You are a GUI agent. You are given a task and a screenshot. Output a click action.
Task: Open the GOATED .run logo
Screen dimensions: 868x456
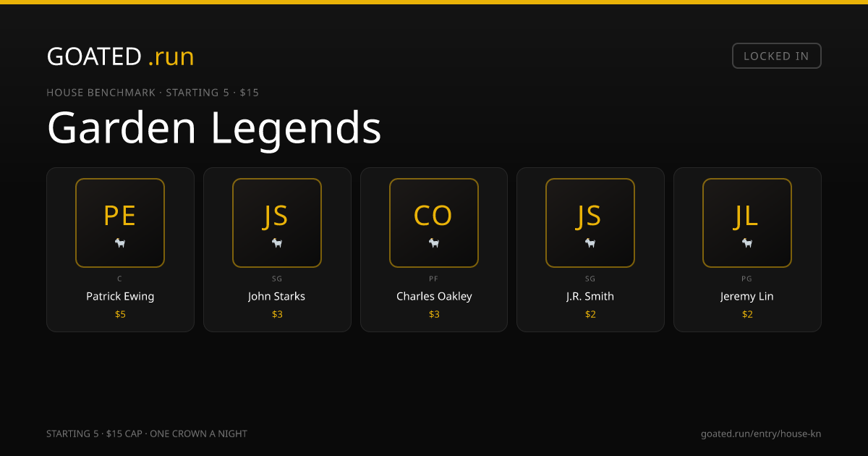click(121, 56)
